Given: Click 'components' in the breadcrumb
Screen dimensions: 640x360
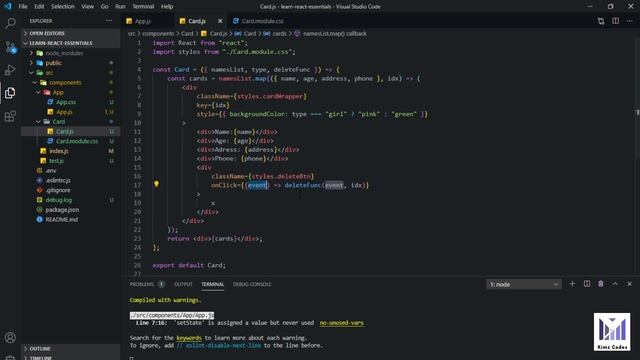Looking at the screenshot, I should [158, 33].
